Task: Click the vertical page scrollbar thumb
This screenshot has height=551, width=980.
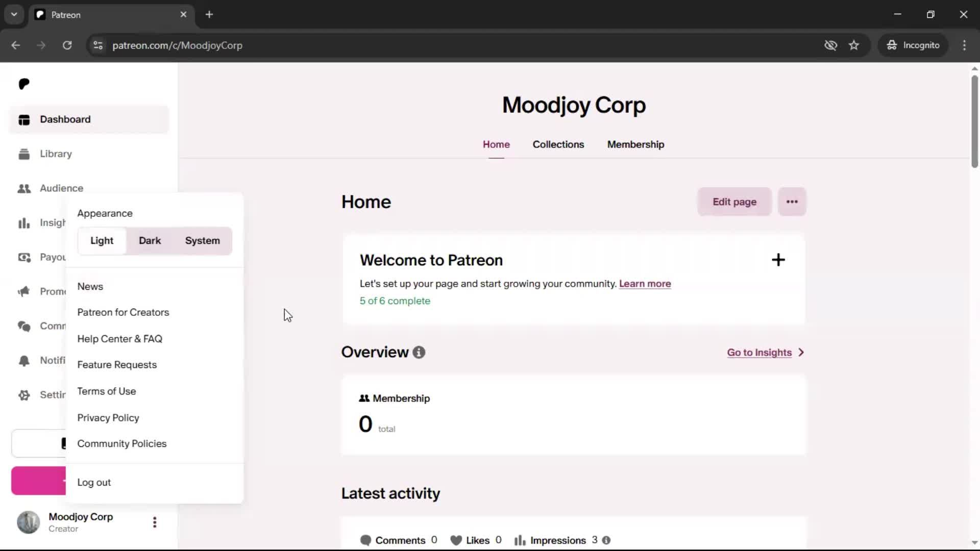Action: (974, 121)
